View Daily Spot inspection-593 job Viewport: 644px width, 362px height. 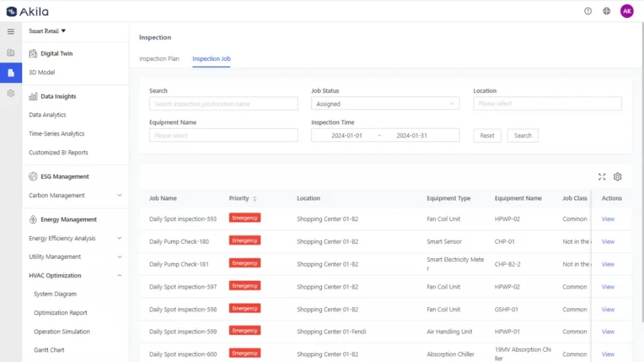click(608, 219)
